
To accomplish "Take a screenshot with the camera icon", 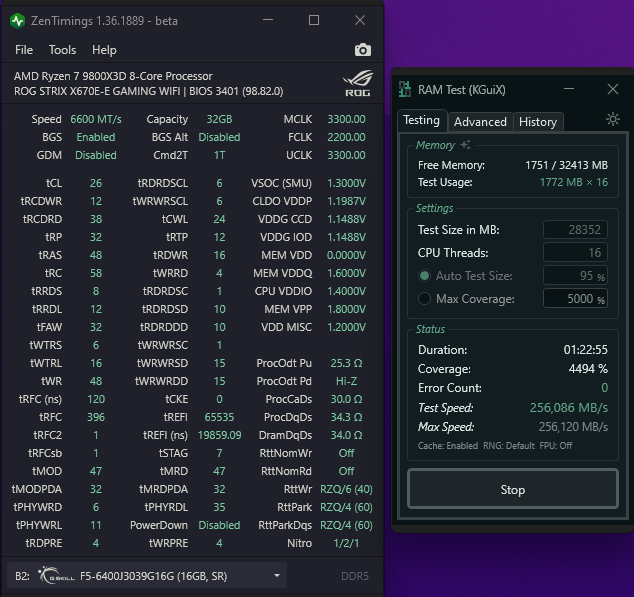I will pyautogui.click(x=363, y=50).
